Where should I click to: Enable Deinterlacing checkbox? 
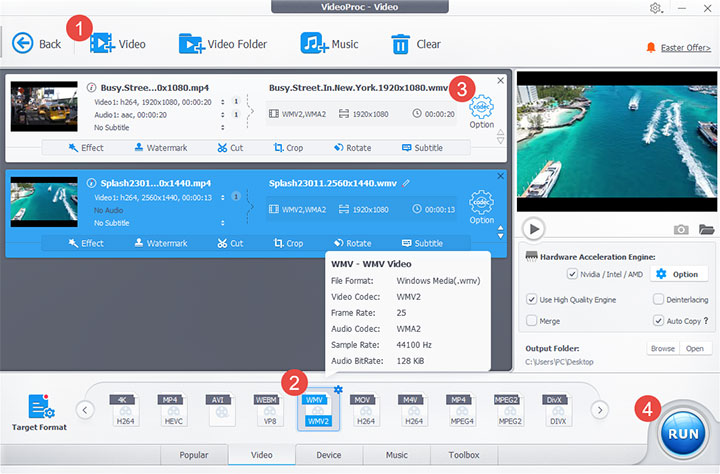(x=658, y=299)
